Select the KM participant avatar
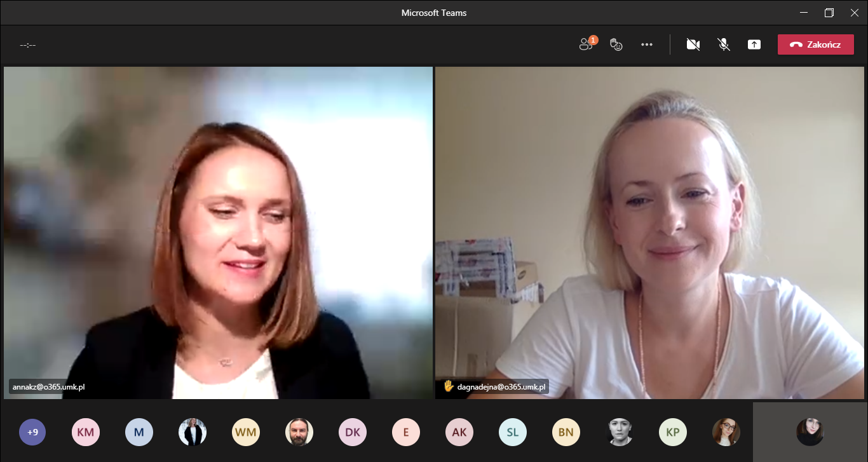Viewport: 868px width, 462px height. 85,432
